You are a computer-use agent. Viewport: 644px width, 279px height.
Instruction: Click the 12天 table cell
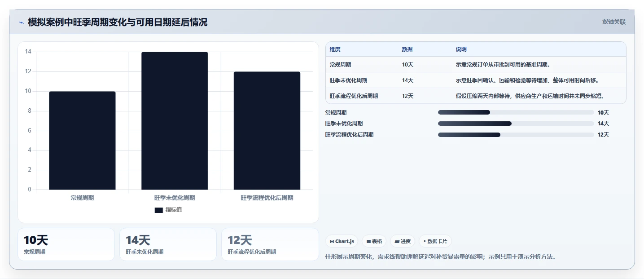point(407,96)
